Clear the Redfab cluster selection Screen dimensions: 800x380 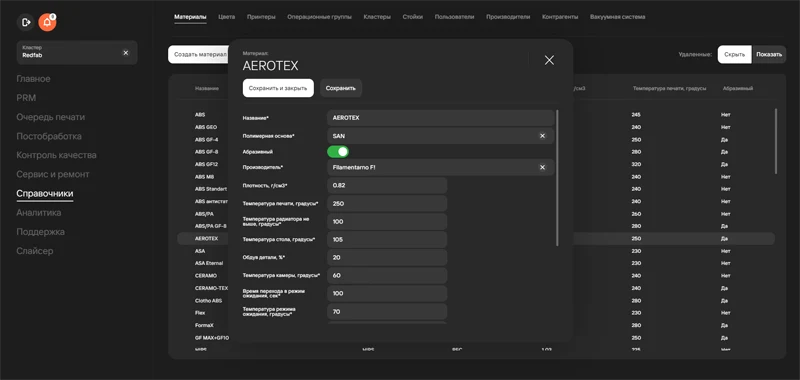(126, 53)
